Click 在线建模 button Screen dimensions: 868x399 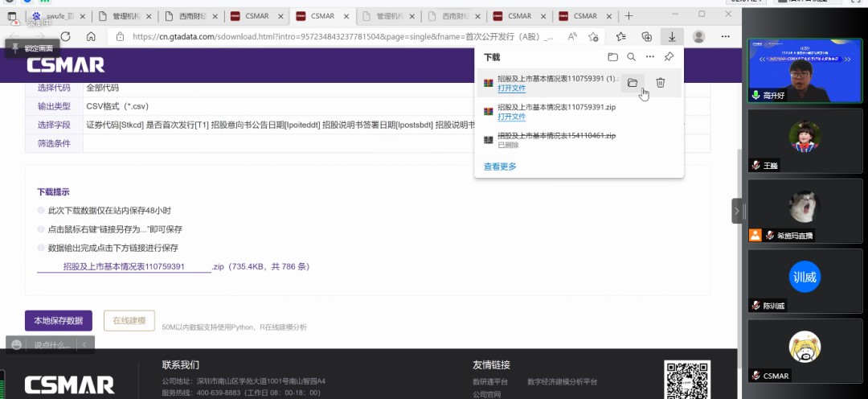click(x=129, y=320)
